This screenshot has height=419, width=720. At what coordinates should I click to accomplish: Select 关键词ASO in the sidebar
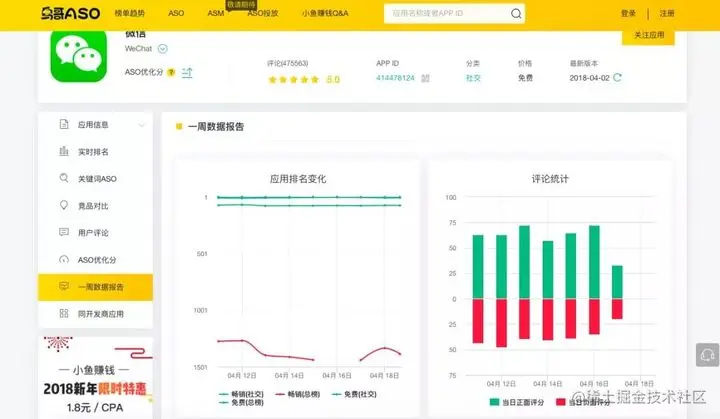(x=96, y=179)
